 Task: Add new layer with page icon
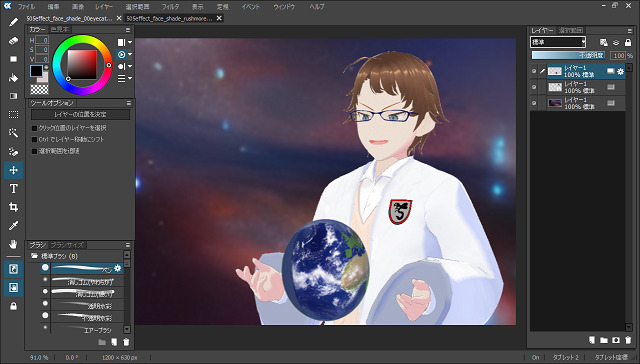coord(592,340)
